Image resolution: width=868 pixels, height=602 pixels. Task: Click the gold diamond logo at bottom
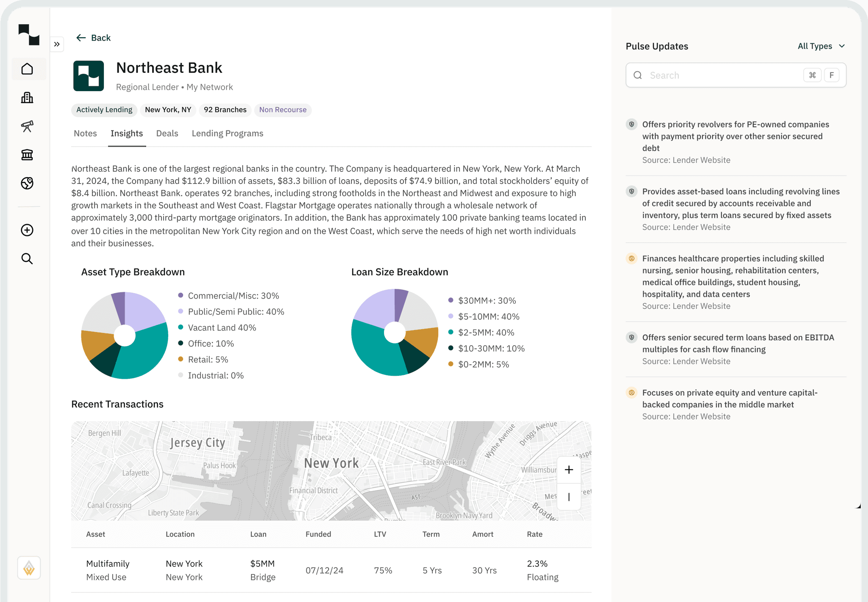point(29,568)
